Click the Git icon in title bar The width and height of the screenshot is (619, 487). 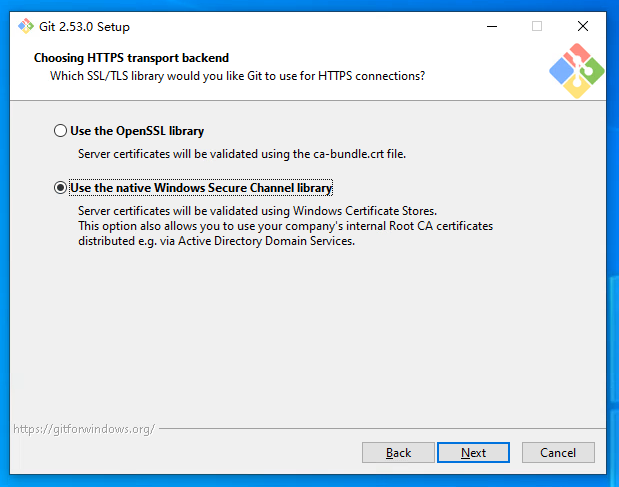coord(25,26)
